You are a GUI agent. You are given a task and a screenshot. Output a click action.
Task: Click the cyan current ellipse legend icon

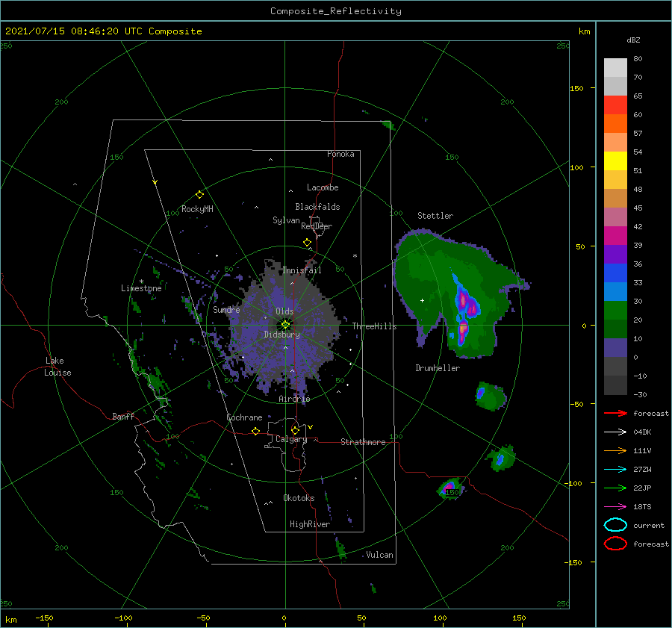pos(615,525)
